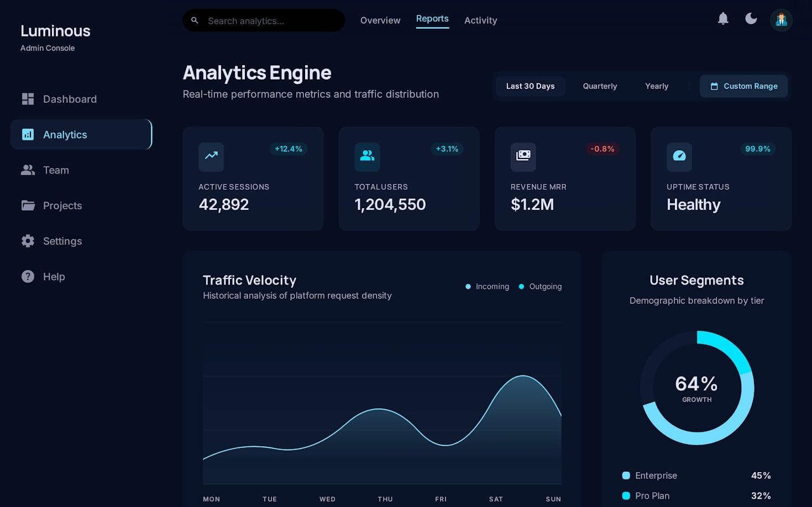Click the cash icon on Revenue MRR card
This screenshot has height=507, width=812.
[x=523, y=156]
